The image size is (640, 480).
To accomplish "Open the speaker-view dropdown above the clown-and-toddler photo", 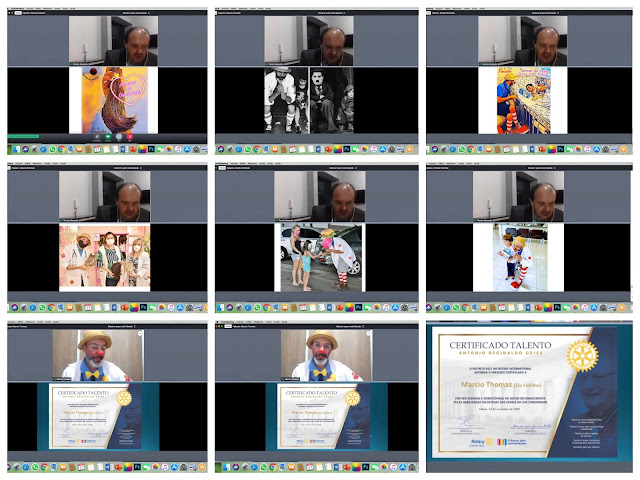I will point(541,167).
